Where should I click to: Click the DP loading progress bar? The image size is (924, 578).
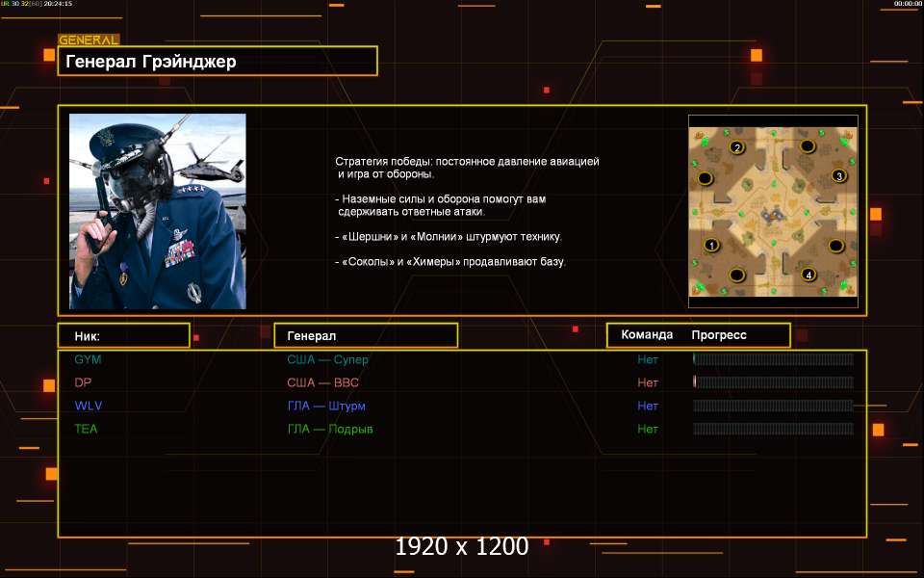773,382
